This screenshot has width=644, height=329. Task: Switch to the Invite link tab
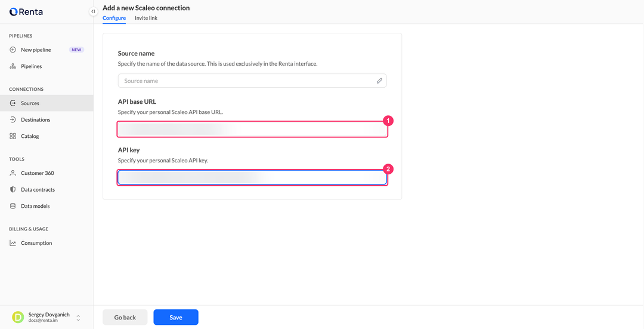[x=146, y=18]
